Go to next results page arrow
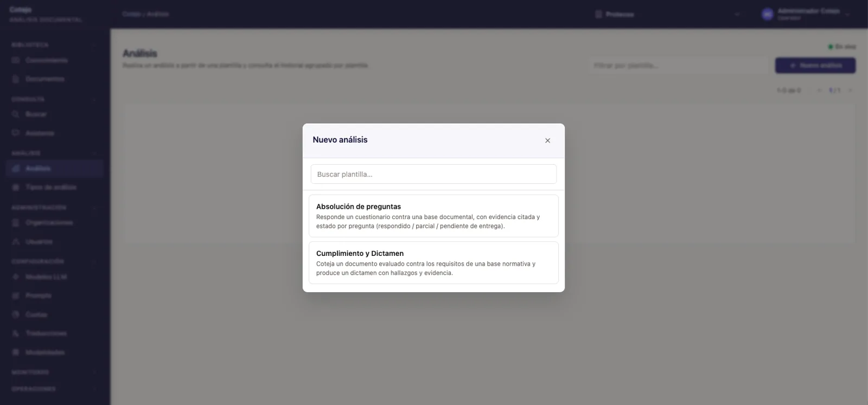868x405 pixels. (850, 91)
